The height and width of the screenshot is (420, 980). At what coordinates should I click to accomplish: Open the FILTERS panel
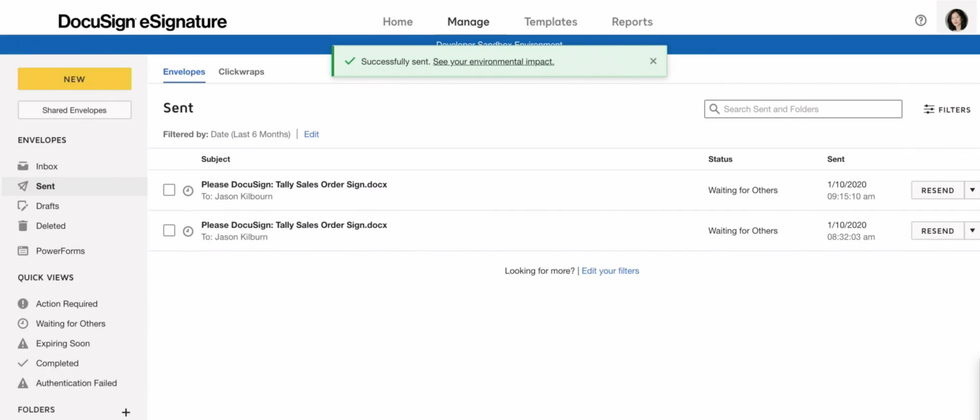click(947, 110)
